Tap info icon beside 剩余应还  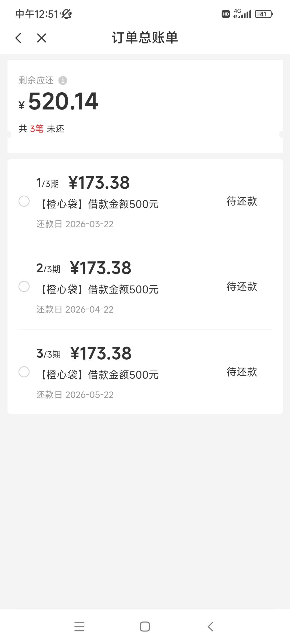63,80
